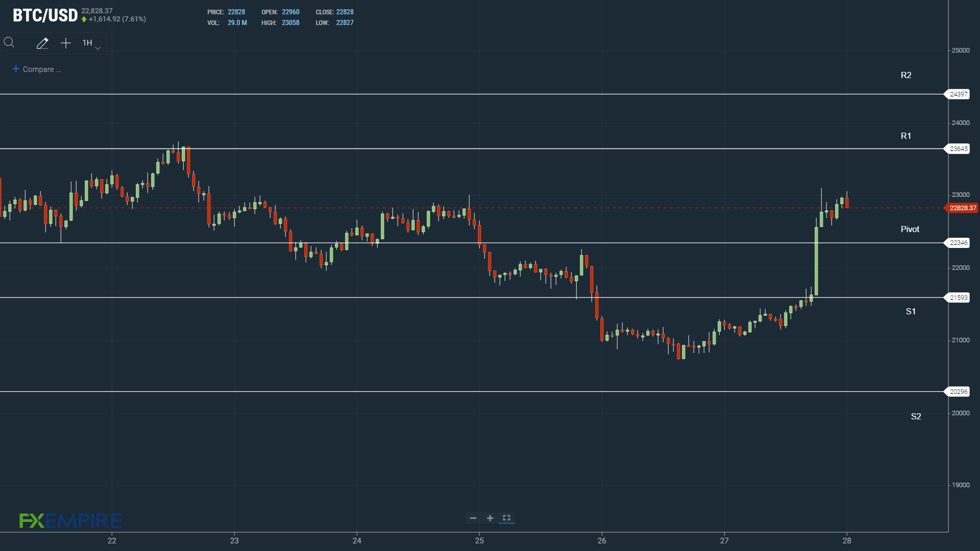Click the 20296 S2 price label

957,392
